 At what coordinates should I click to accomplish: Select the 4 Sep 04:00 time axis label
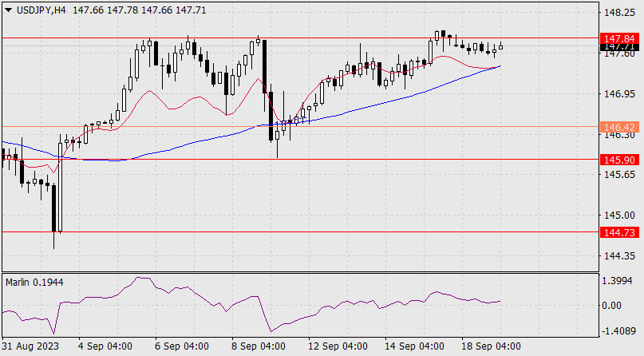click(x=105, y=346)
